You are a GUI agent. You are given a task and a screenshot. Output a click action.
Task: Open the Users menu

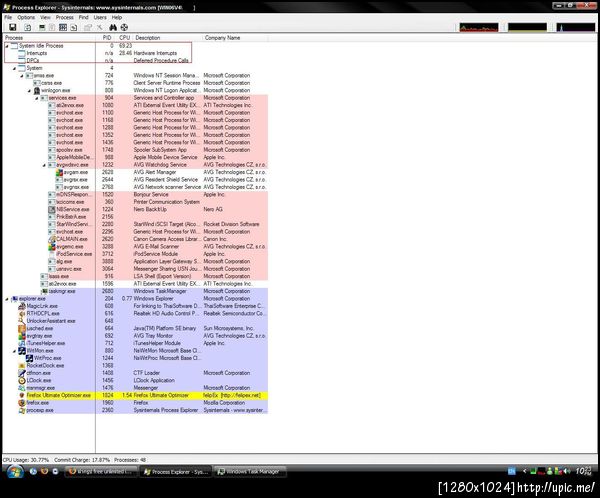tap(100, 18)
